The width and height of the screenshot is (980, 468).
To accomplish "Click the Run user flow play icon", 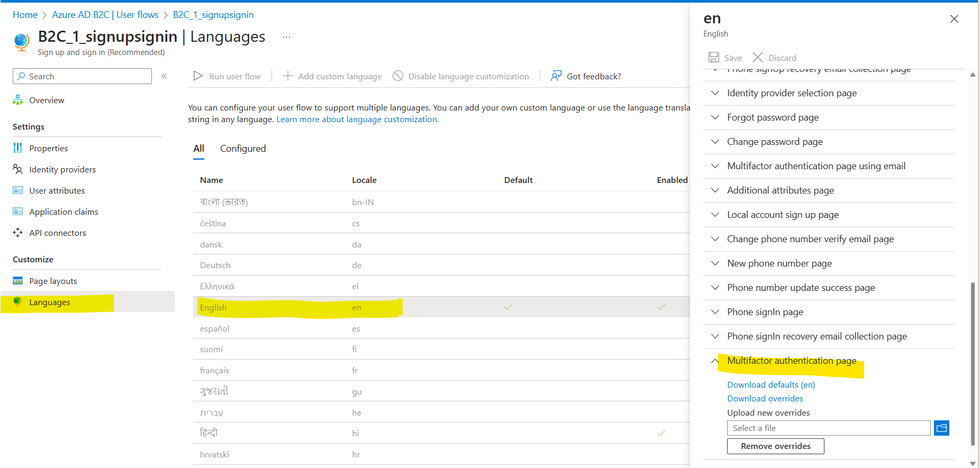I will click(198, 76).
